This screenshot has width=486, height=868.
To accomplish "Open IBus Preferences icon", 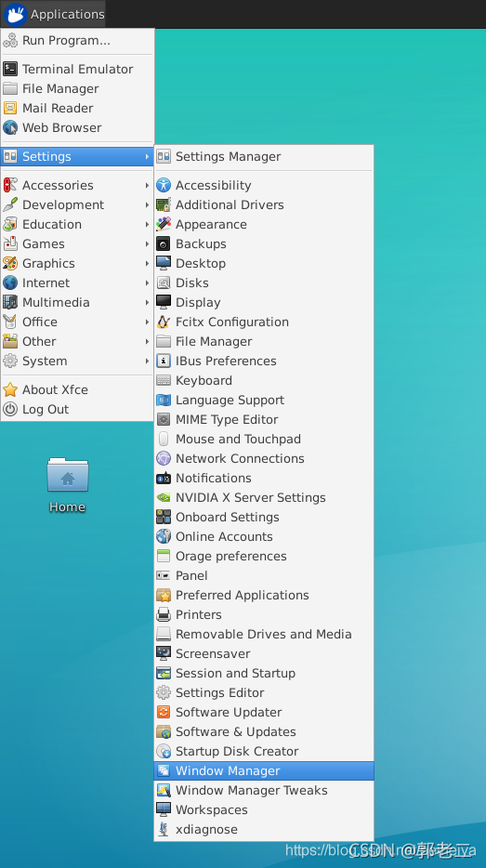I will point(164,361).
